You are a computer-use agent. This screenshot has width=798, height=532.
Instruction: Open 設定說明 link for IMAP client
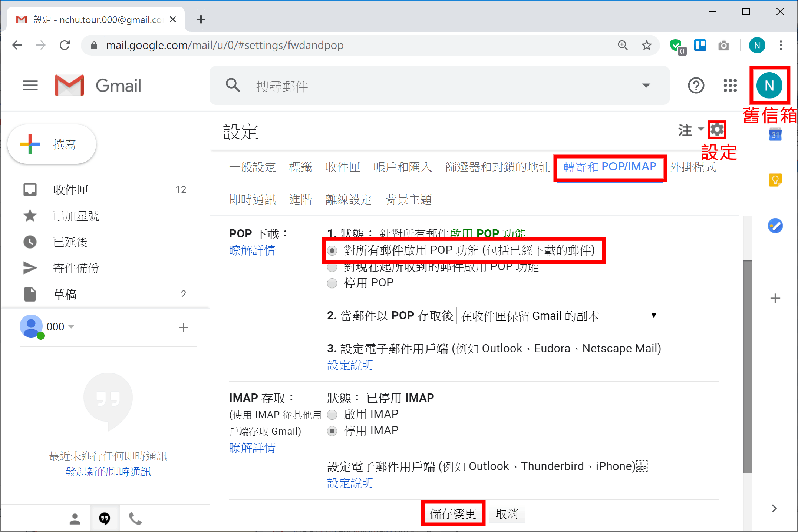[x=350, y=483]
